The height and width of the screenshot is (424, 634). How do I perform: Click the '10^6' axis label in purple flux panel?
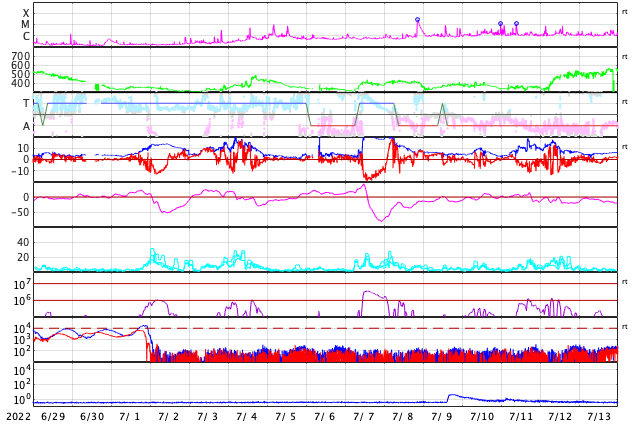[x=22, y=301]
